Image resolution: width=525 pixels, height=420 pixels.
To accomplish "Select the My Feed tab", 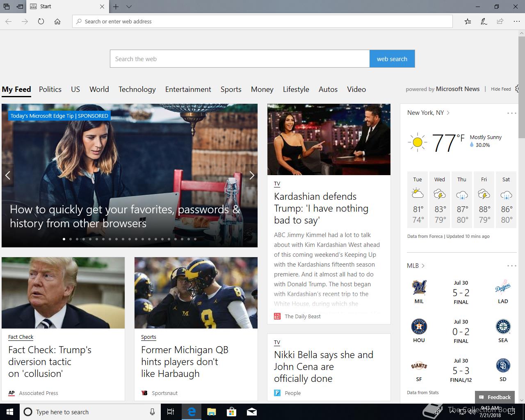I will pos(16,89).
